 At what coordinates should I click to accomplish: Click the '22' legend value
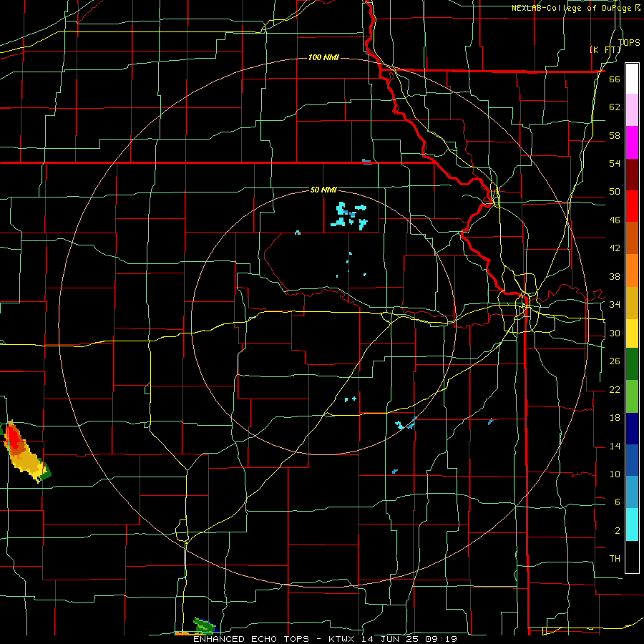point(615,389)
